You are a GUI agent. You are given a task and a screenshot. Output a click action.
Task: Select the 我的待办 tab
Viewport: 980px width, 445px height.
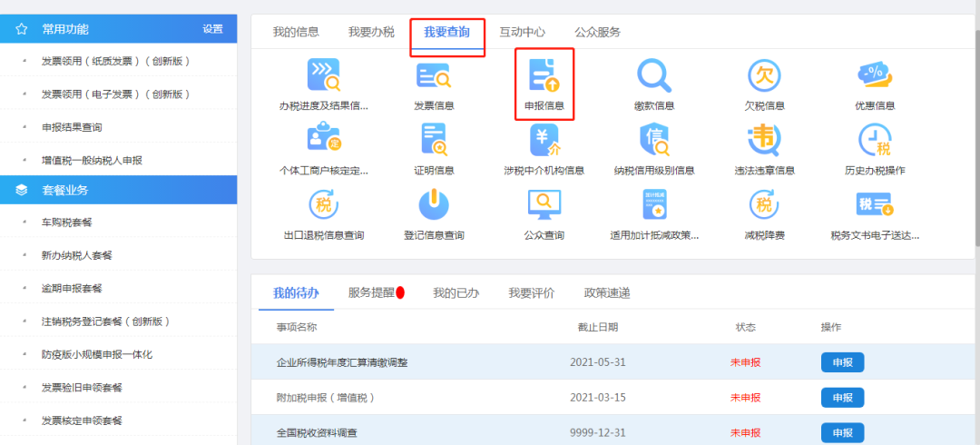[x=296, y=293]
